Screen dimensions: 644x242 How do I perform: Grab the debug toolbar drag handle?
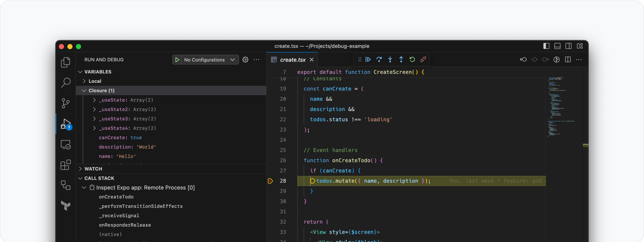[x=360, y=59]
